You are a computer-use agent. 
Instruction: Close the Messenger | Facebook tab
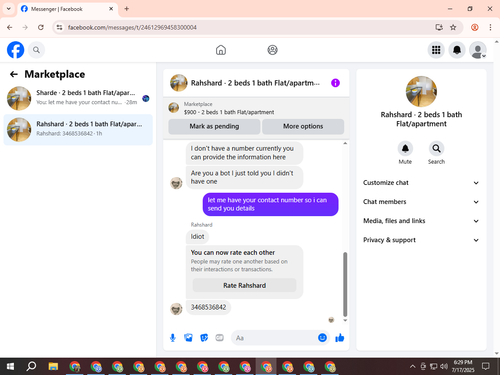click(x=111, y=9)
